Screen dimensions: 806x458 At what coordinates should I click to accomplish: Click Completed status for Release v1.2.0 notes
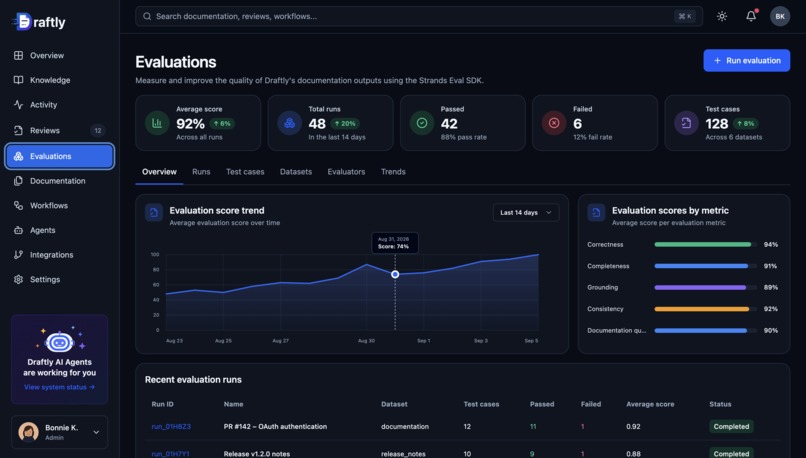731,453
